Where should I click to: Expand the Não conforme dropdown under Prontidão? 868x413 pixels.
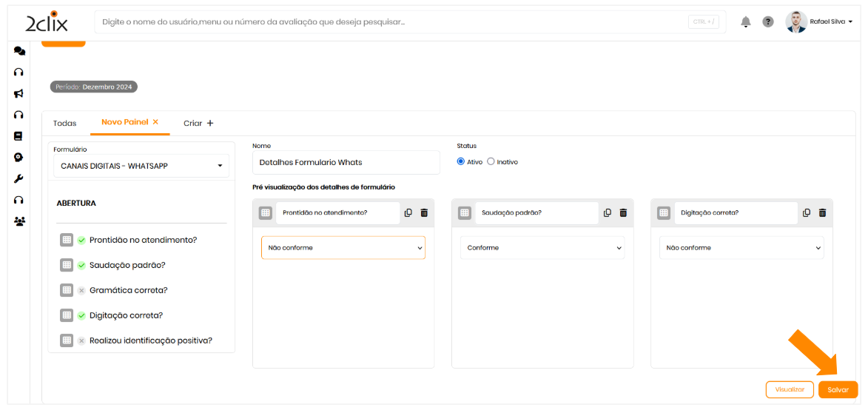tap(343, 248)
